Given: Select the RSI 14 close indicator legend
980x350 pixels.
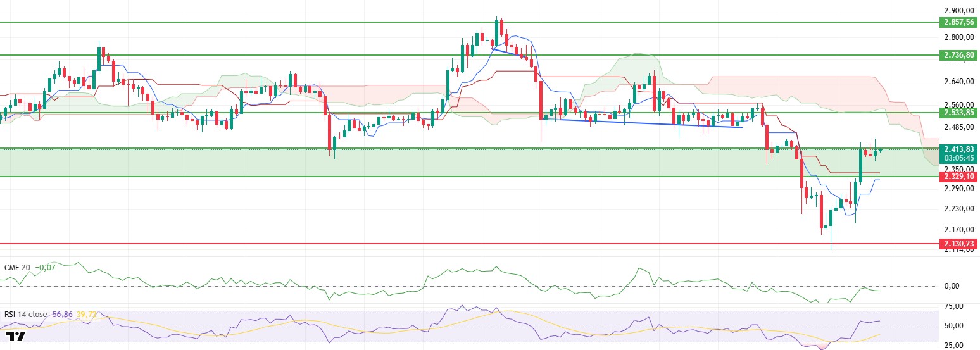Looking at the screenshot, I should tap(25, 314).
